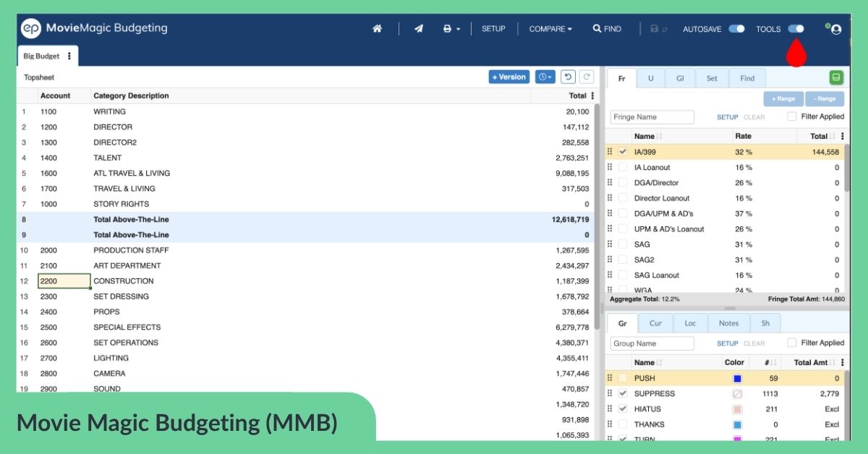Viewport: 868px width, 454px height.
Task: Toggle the Tools switch
Action: click(x=796, y=29)
